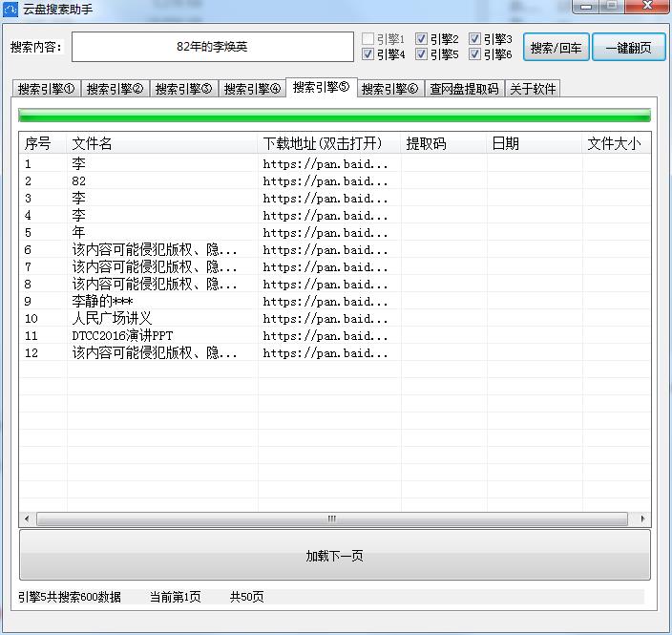The image size is (672, 635).
Task: Click the 文件大小 column header
Action: pyautogui.click(x=617, y=143)
